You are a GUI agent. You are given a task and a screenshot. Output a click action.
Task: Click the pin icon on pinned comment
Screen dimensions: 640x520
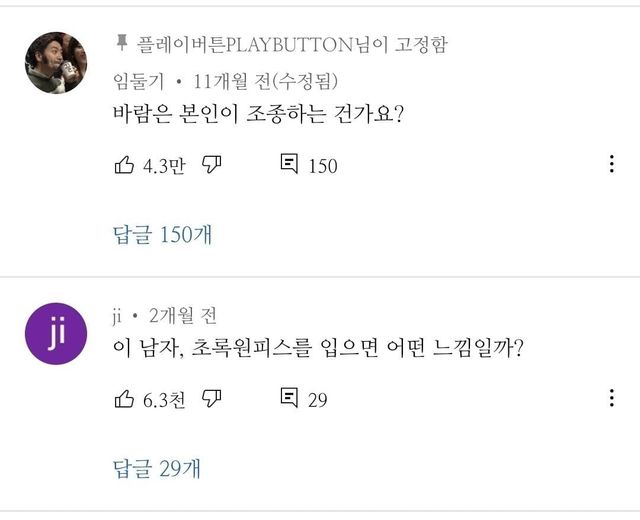(122, 42)
